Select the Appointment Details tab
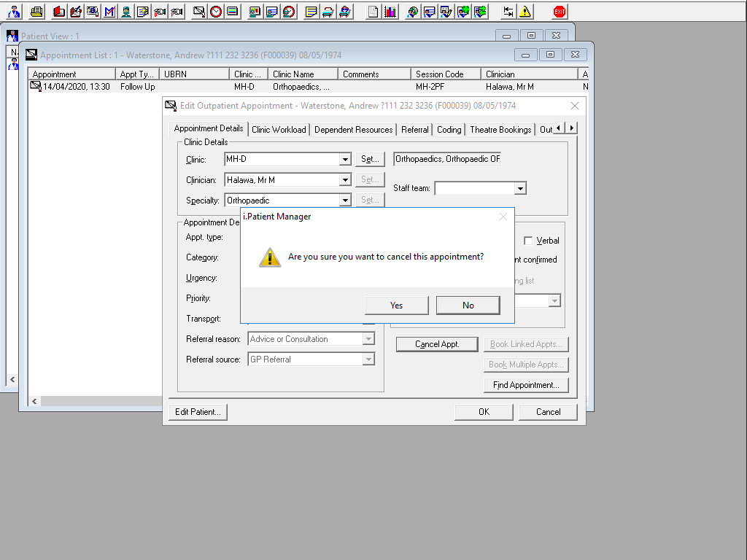 (209, 128)
